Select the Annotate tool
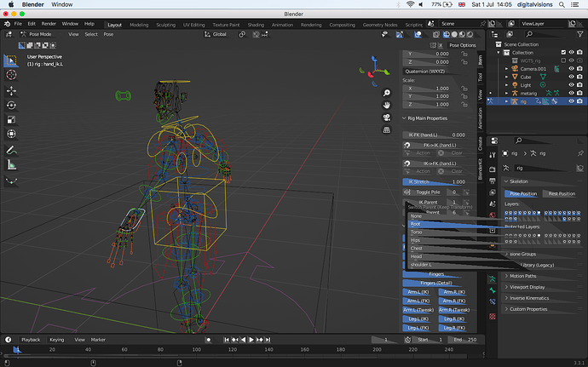The height and width of the screenshot is (367, 588). click(11, 151)
